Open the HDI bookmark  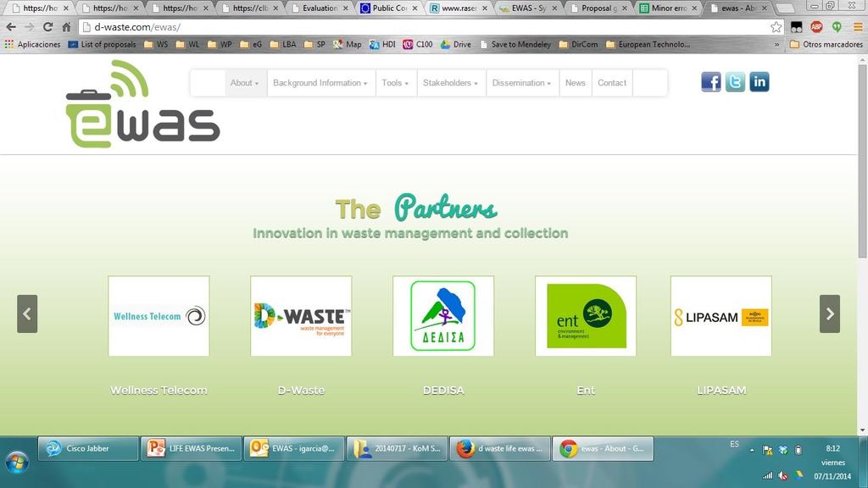pos(382,44)
